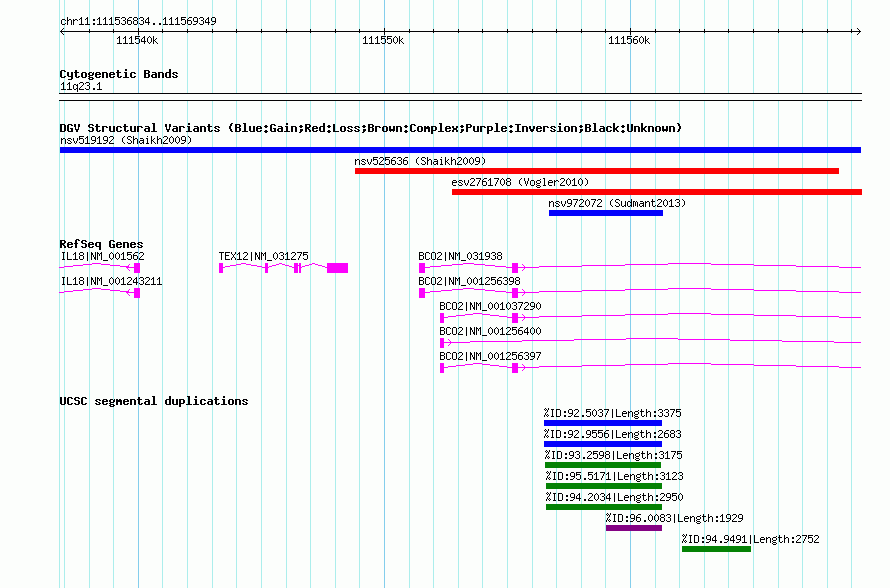Image resolution: width=890 pixels, height=588 pixels.
Task: Click the RefSeq Genes track title
Action: pos(101,244)
